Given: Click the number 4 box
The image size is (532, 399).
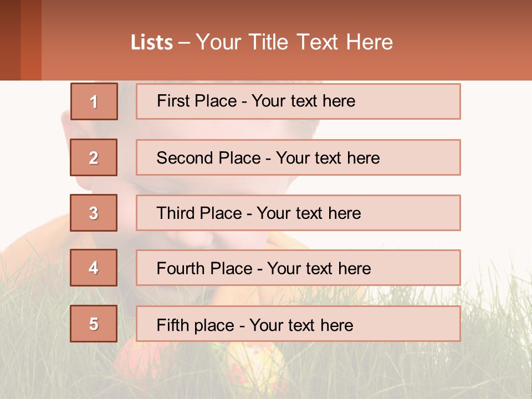Looking at the screenshot, I should tap(94, 268).
